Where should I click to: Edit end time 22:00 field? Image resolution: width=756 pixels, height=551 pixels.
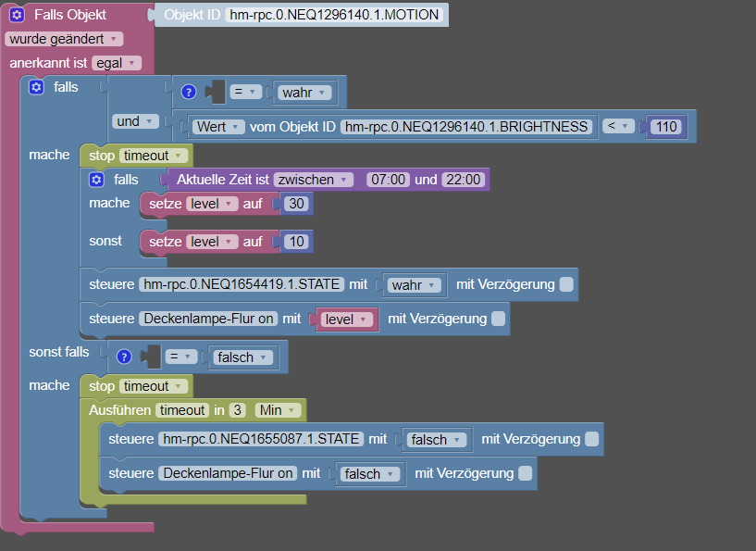coord(464,180)
